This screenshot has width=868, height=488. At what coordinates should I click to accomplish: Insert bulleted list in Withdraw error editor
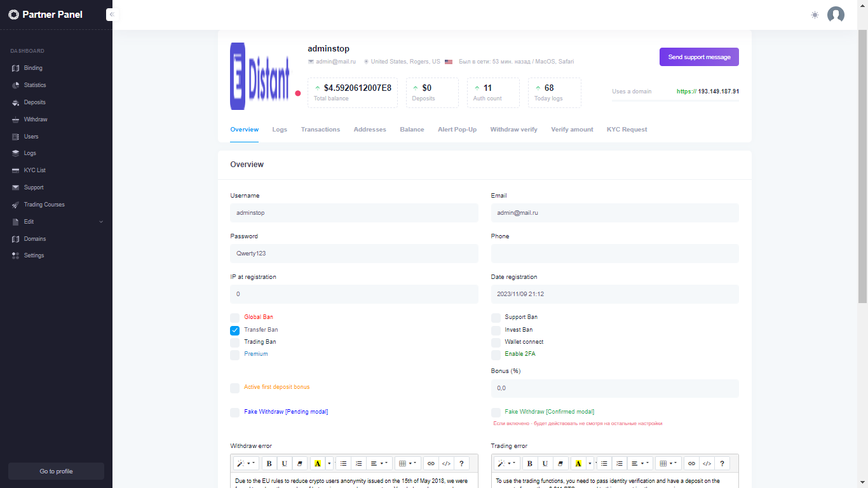[344, 463]
